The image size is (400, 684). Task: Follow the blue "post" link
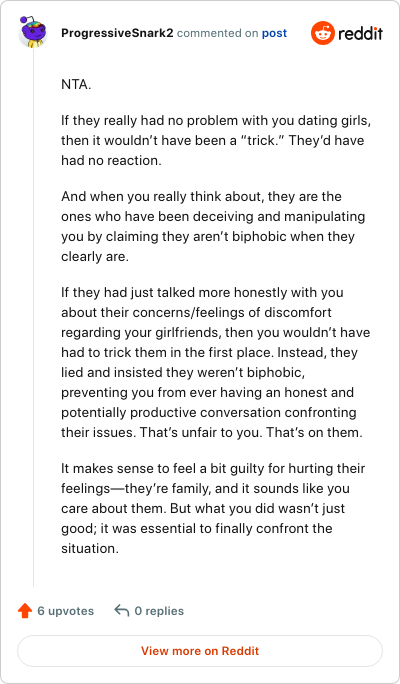tap(274, 33)
